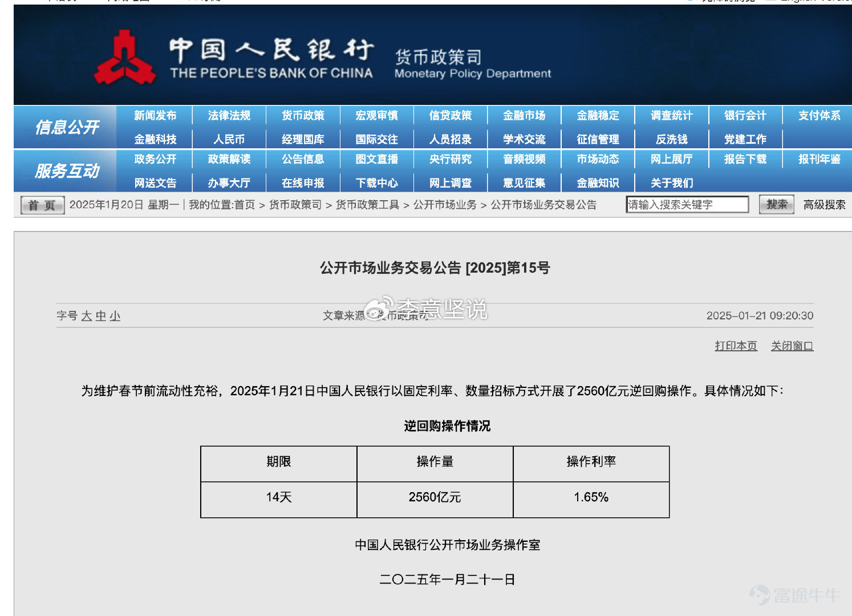
Task: Visit 下载中心 page
Action: tap(376, 183)
